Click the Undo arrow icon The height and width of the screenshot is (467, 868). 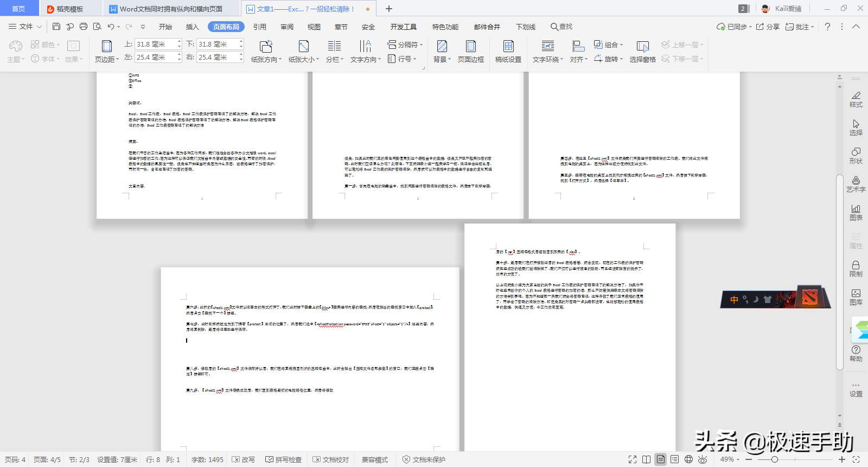click(111, 27)
